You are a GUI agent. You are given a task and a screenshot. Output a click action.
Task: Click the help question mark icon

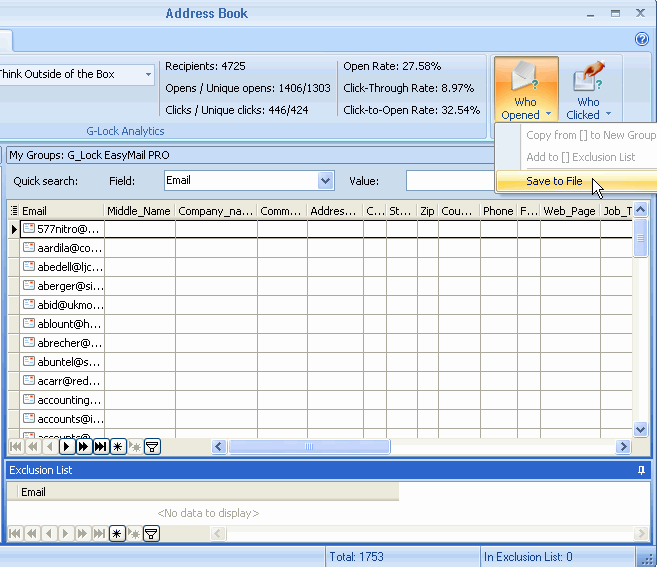pos(641,39)
